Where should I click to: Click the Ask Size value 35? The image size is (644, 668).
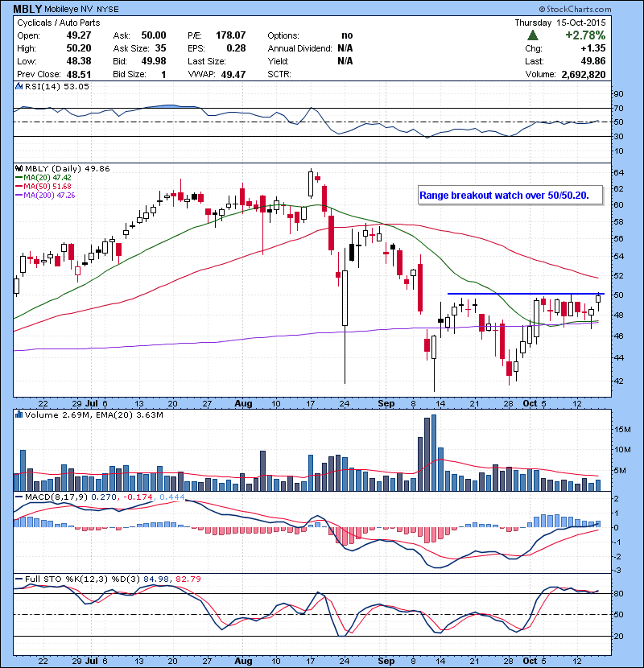point(161,48)
